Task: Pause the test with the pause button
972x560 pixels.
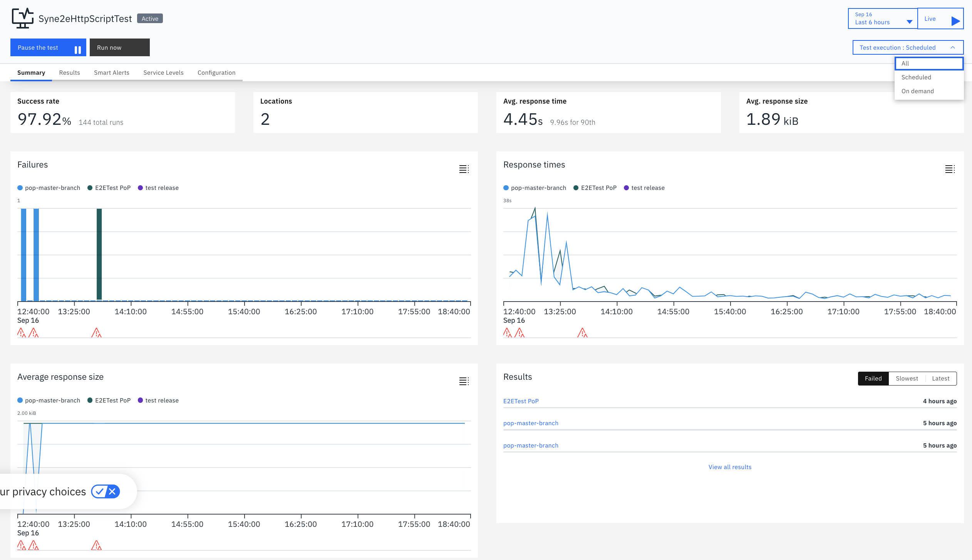Action: tap(48, 47)
